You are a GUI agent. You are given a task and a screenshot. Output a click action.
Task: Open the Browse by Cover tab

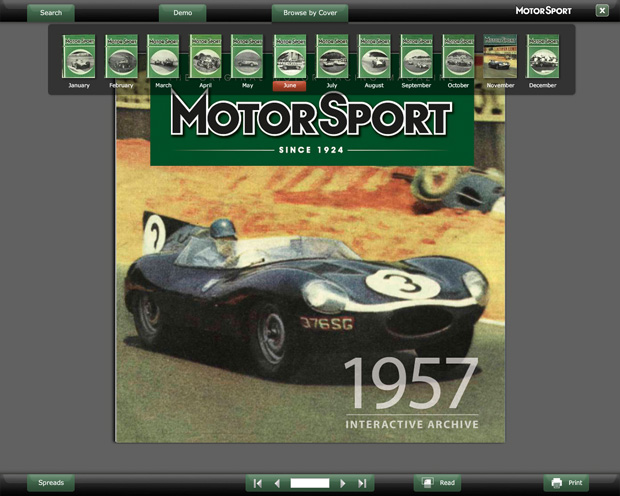[310, 13]
